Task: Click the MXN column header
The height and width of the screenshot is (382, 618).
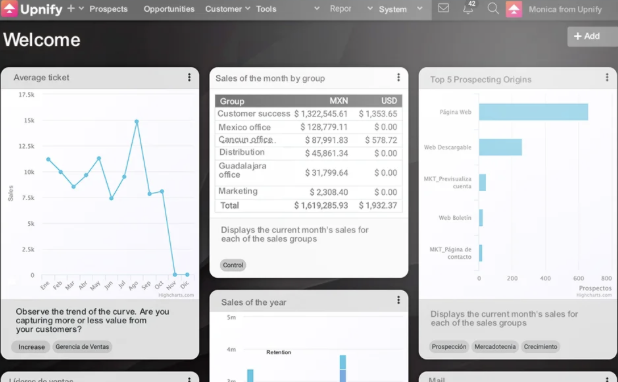Action: point(339,101)
